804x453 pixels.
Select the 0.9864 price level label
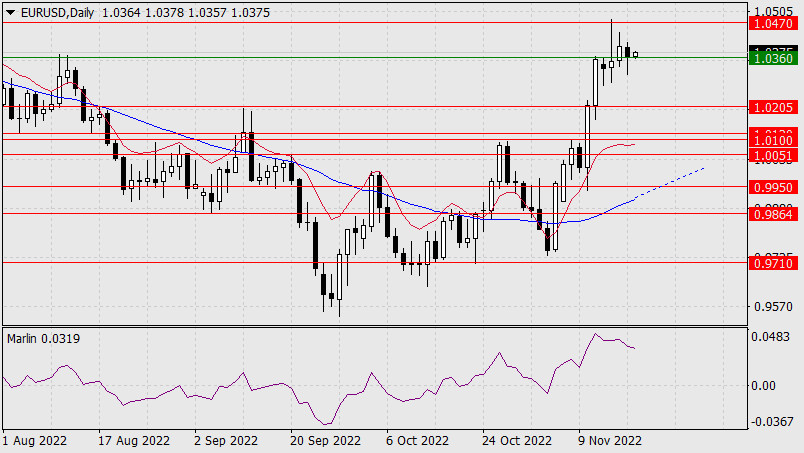click(774, 214)
